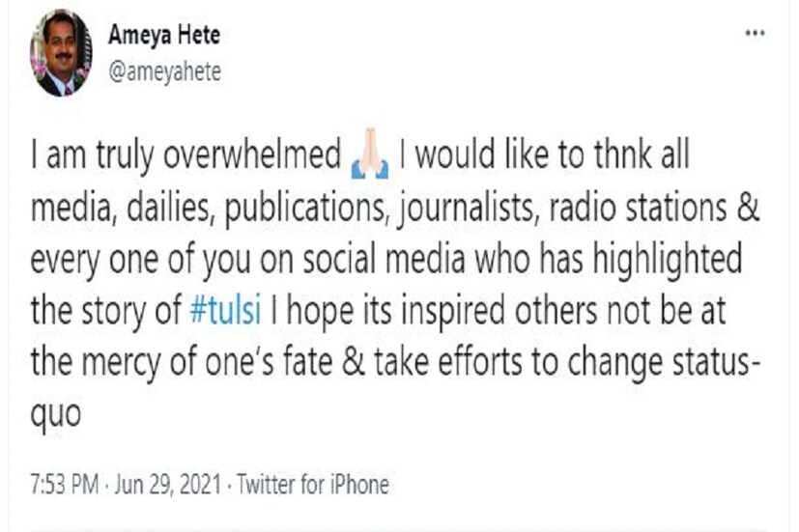
Task: Open the more options three-dot menu
Action: pyautogui.click(x=755, y=34)
